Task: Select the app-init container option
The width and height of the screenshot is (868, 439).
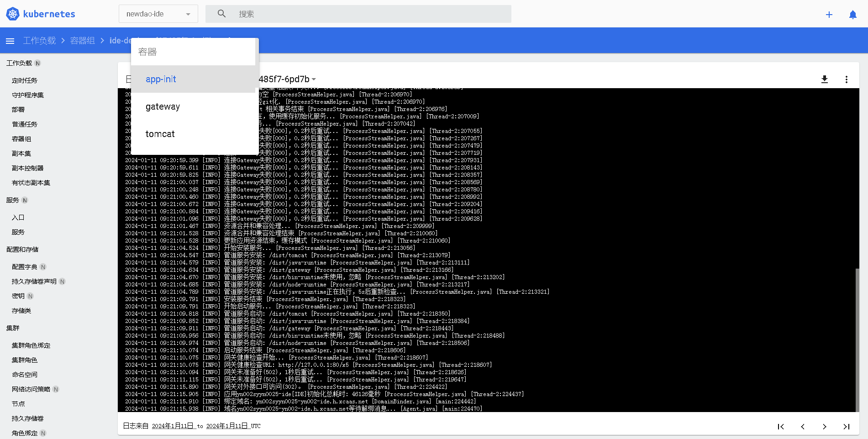Action: (193, 79)
